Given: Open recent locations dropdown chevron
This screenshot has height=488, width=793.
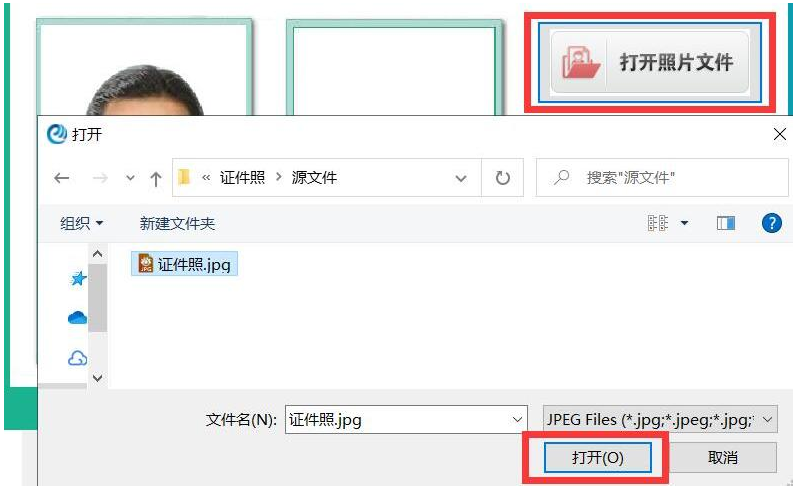Looking at the screenshot, I should tap(130, 178).
